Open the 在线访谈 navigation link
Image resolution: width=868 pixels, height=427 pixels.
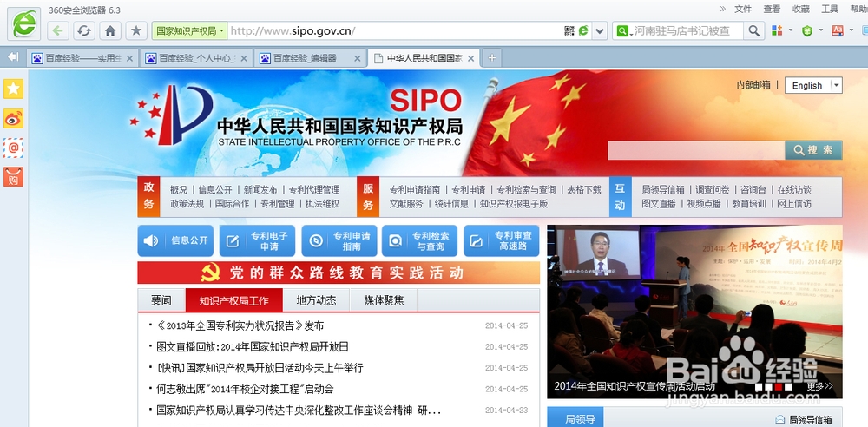794,189
